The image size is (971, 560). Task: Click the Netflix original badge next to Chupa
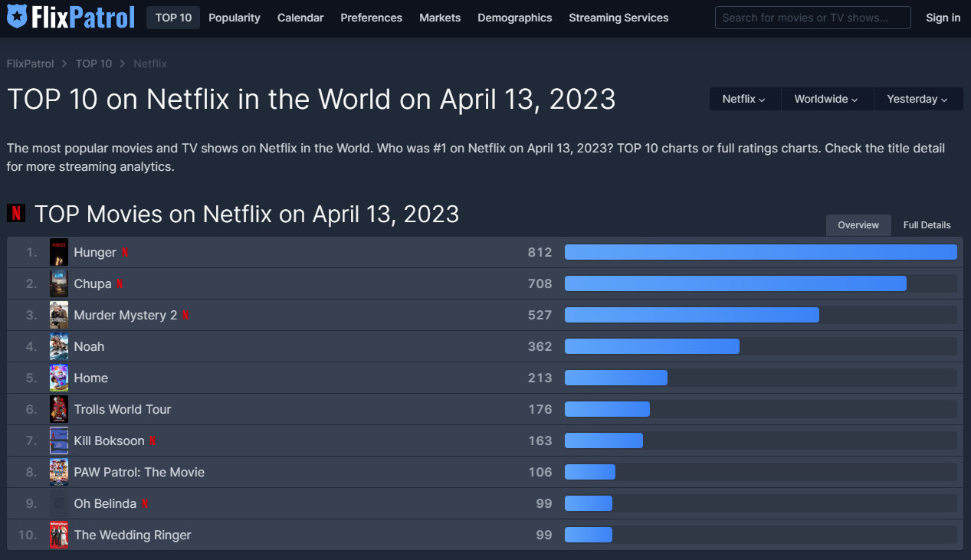click(x=120, y=283)
